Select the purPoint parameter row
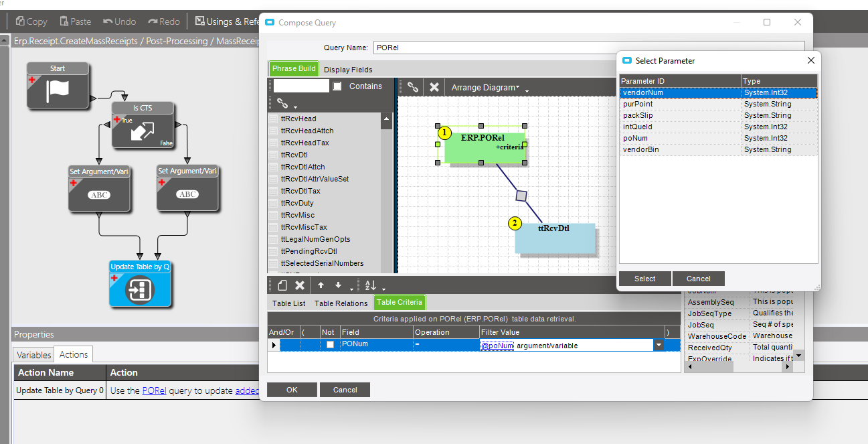Image resolution: width=868 pixels, height=444 pixels. [x=718, y=104]
